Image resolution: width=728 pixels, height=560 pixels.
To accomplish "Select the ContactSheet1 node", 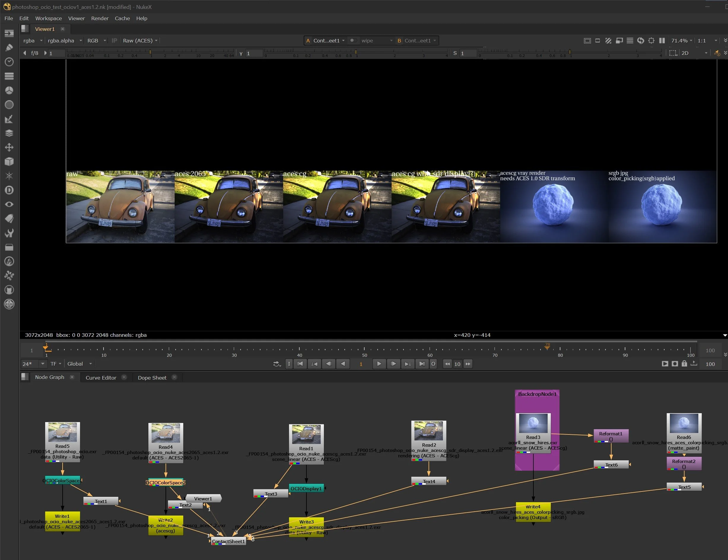I will [228, 541].
